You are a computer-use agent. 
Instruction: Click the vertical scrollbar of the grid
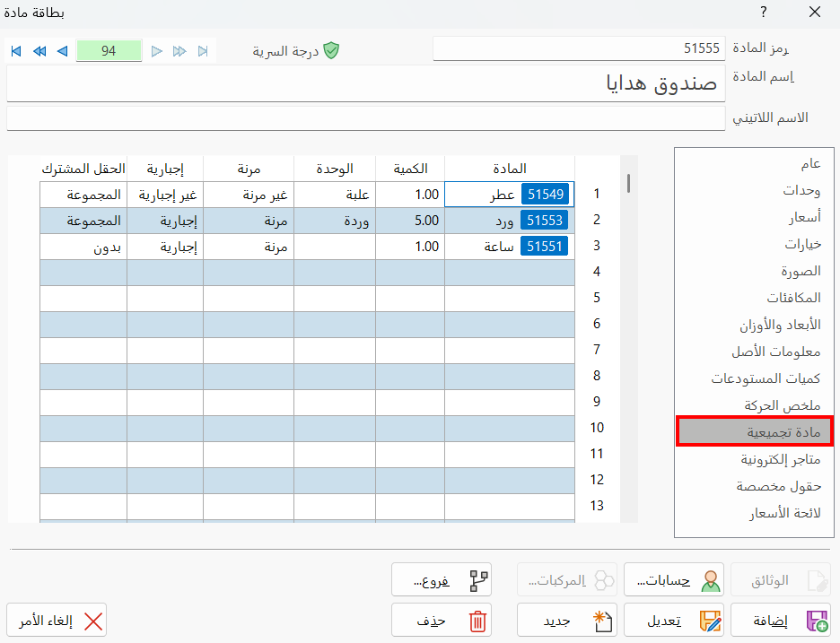click(628, 339)
